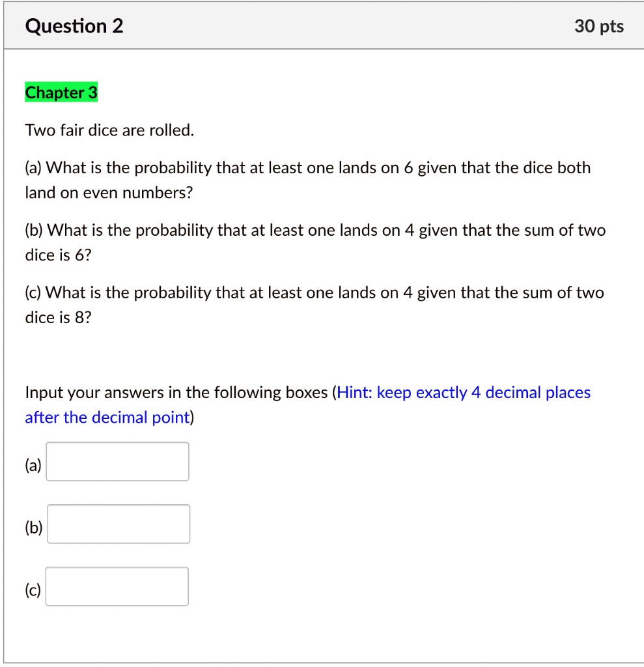Click the answer input box for part (a)
Viewport: 644px width, 667px height.
(x=117, y=461)
